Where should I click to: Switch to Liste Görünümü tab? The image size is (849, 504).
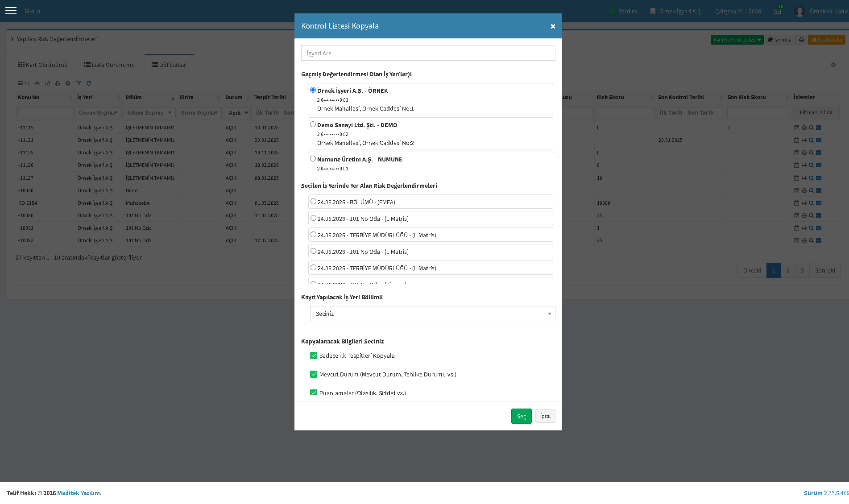coord(109,65)
